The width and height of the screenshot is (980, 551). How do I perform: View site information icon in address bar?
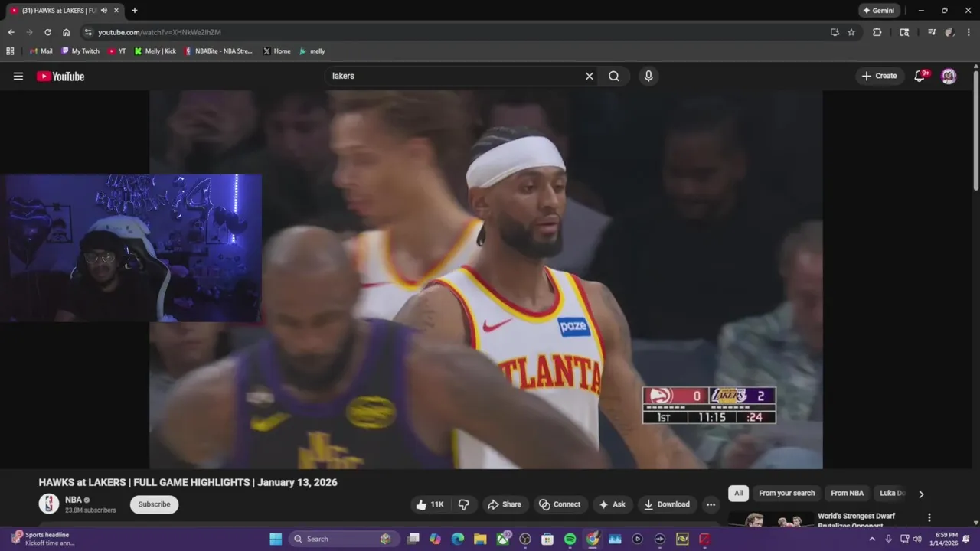click(x=88, y=32)
